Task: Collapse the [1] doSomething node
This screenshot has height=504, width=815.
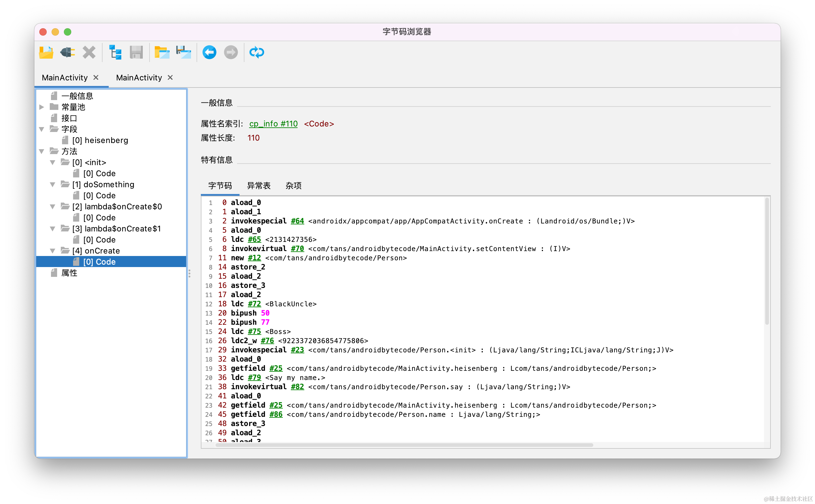Action: [x=53, y=184]
